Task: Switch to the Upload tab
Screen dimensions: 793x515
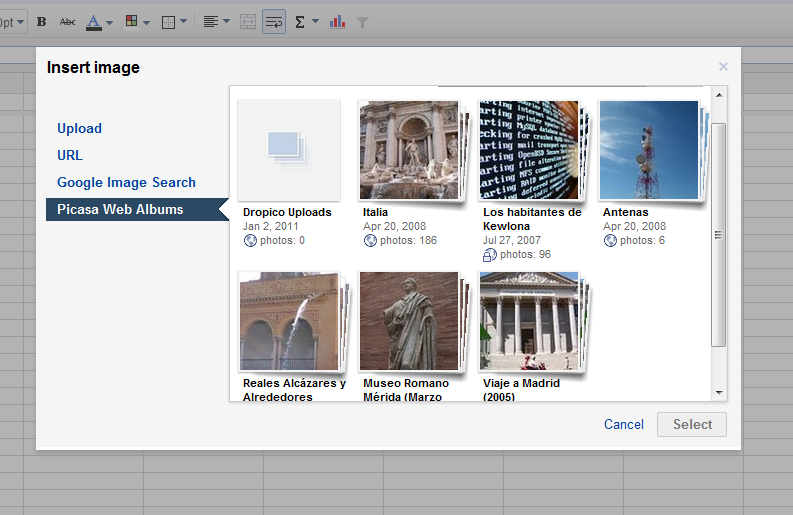Action: [79, 128]
